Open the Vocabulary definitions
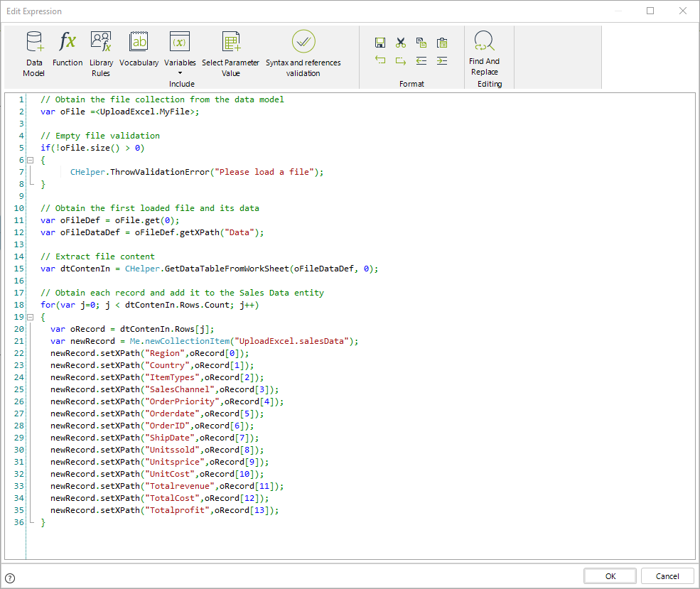 (x=139, y=48)
